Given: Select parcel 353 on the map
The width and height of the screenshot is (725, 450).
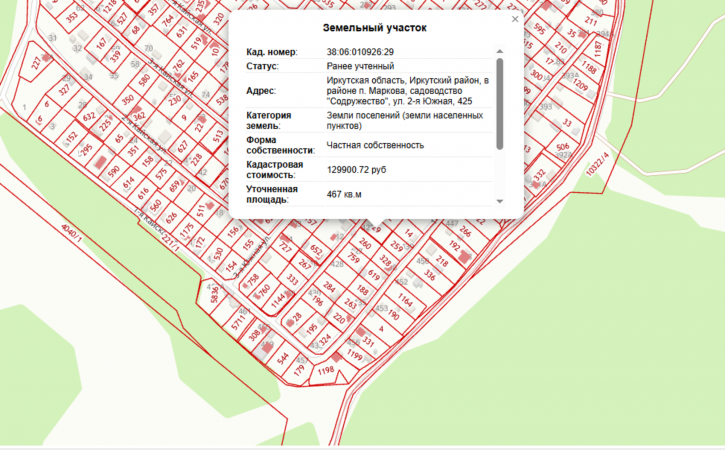Looking at the screenshot, I should pyautogui.click(x=72, y=17).
